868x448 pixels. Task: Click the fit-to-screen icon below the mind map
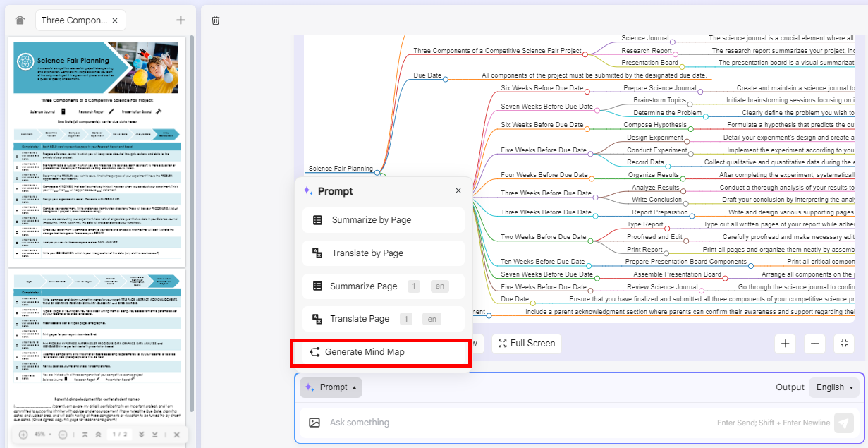tap(844, 344)
